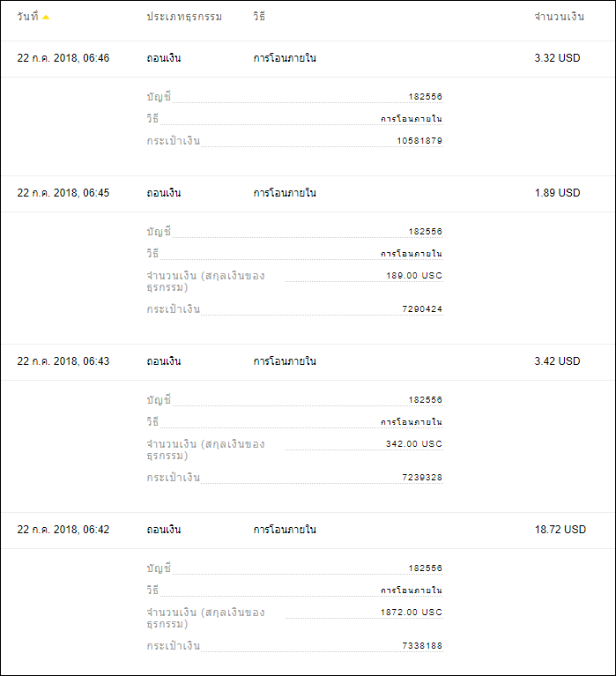Click the 1.89 USD amount

(557, 193)
